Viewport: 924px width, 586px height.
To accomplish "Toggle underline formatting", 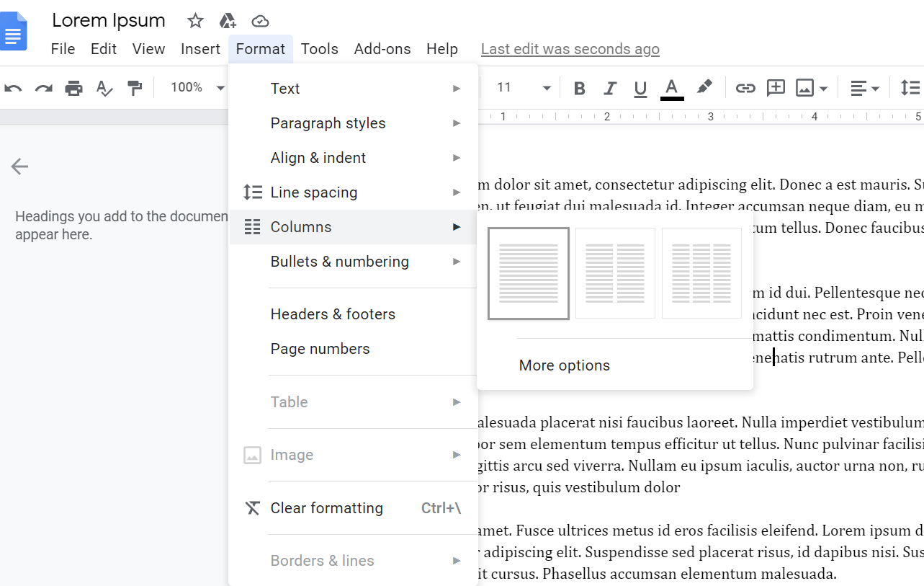I will point(640,87).
